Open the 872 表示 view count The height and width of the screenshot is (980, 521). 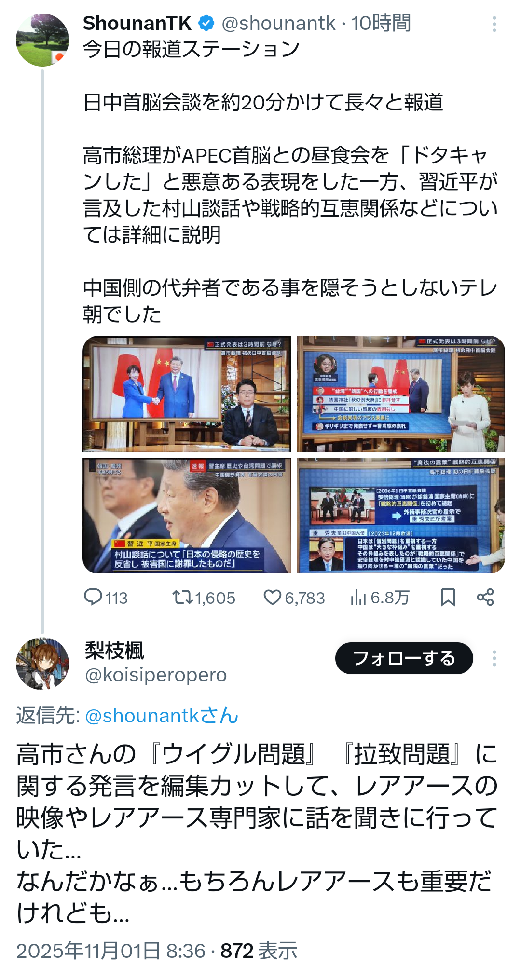coord(259,951)
